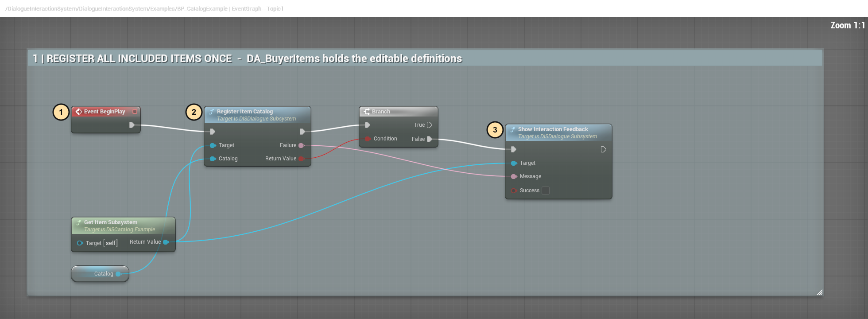
Task: Click the red Condition pin on Branch
Action: 368,139
